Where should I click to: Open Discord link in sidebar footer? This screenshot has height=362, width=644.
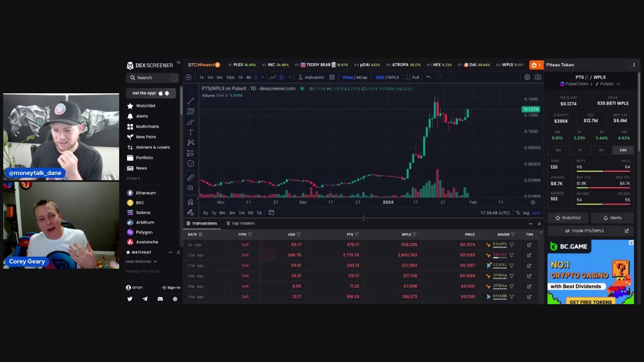click(x=160, y=299)
